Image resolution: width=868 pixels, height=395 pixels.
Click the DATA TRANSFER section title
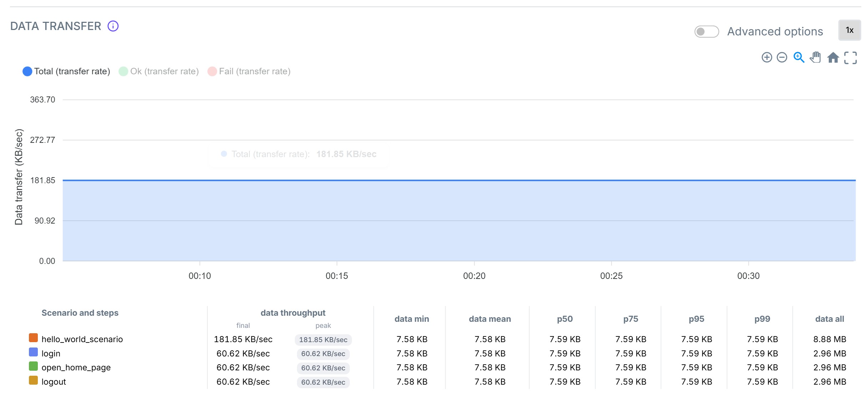pyautogui.click(x=56, y=26)
